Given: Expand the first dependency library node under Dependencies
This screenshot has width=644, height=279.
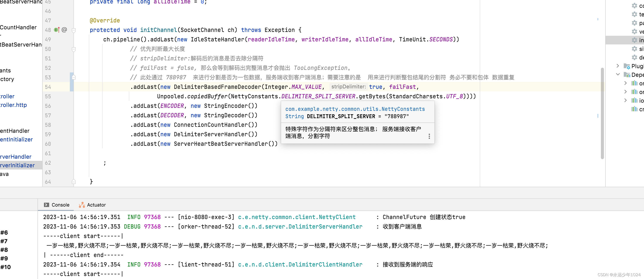Looking at the screenshot, I should [x=625, y=83].
